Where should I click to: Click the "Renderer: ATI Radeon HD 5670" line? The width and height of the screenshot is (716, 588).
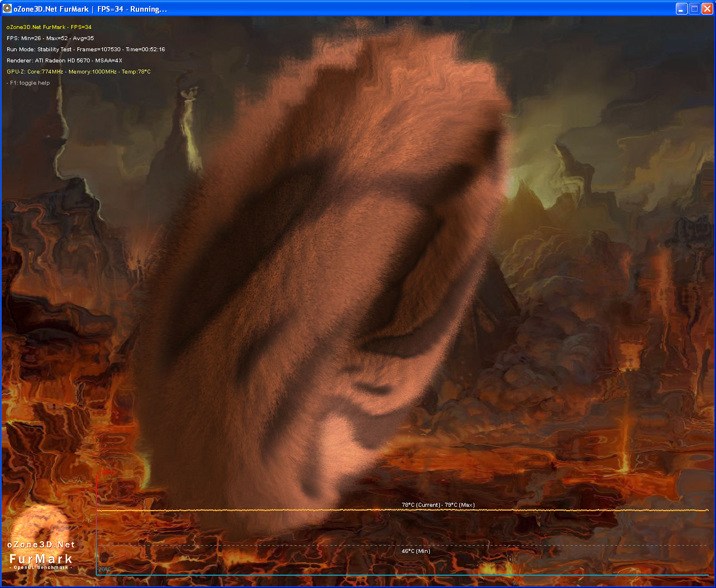click(x=65, y=61)
